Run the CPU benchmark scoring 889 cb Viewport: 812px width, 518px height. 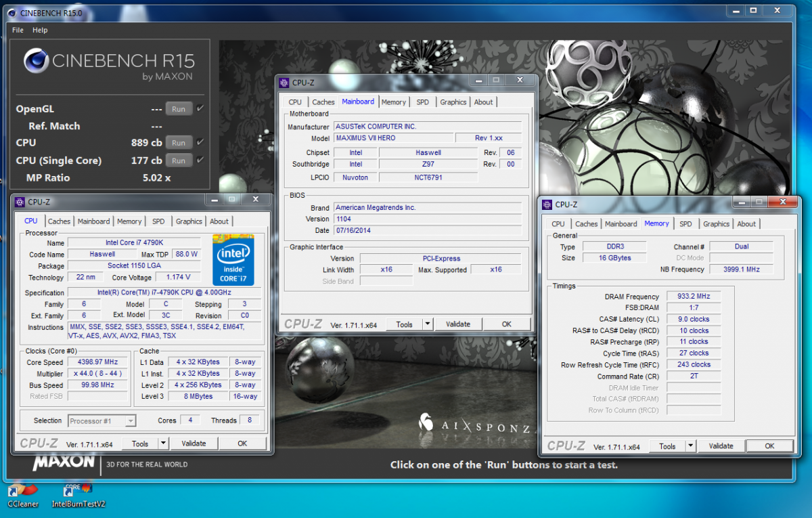pyautogui.click(x=179, y=143)
